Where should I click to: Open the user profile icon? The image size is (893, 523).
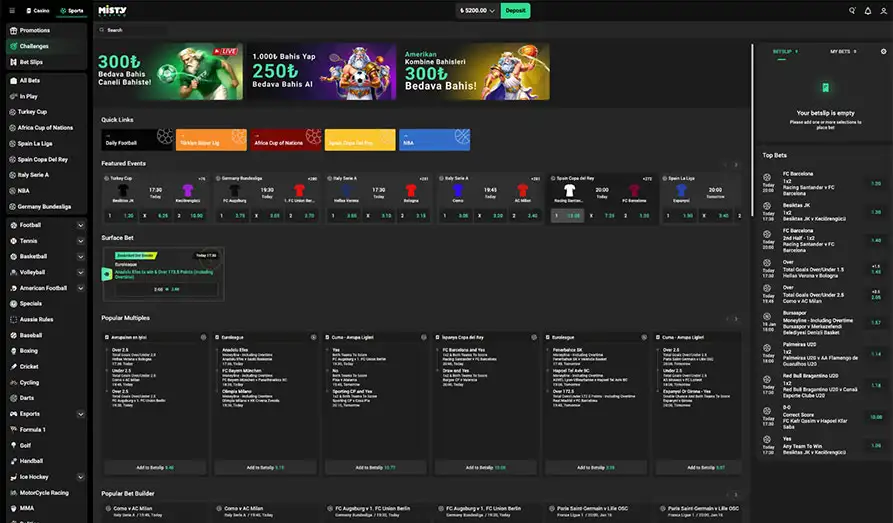tap(884, 10)
